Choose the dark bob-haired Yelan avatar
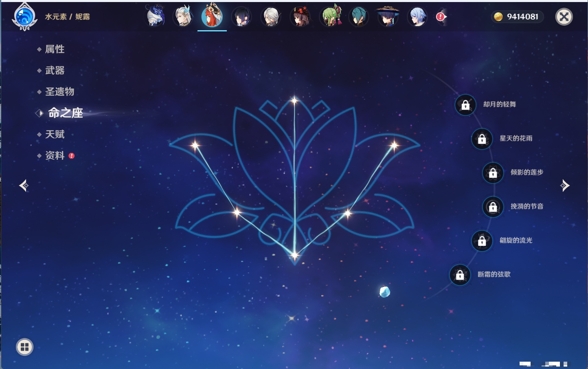The height and width of the screenshot is (369, 588). (x=241, y=17)
